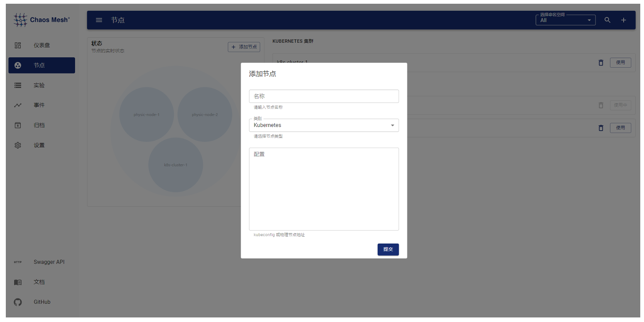Select the 节点 item in sidebar navigation

tap(39, 65)
